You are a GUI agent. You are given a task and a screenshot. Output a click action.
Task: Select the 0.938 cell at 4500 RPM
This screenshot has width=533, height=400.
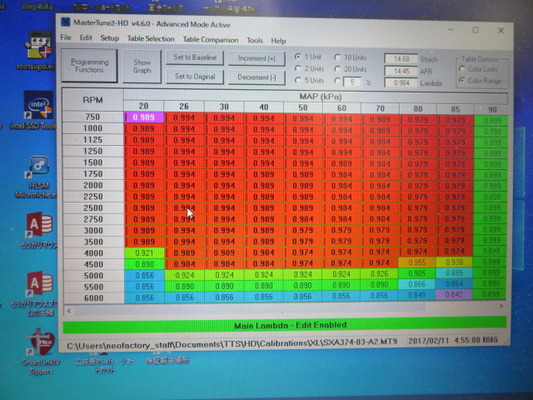454,262
